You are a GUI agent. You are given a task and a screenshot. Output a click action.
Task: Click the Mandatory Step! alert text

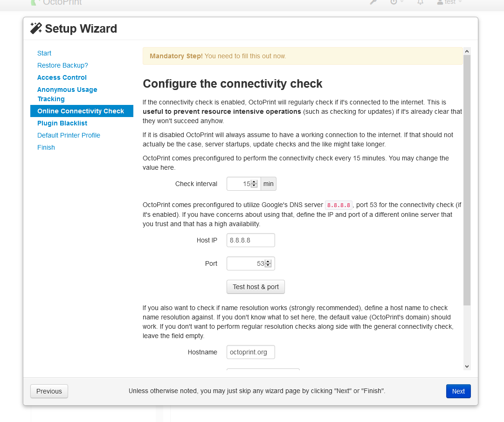(176, 56)
